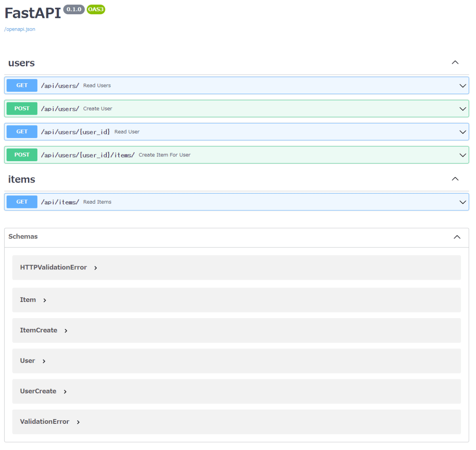Expand the Read Items endpoint arrow
The width and height of the screenshot is (476, 450).
pos(463,202)
